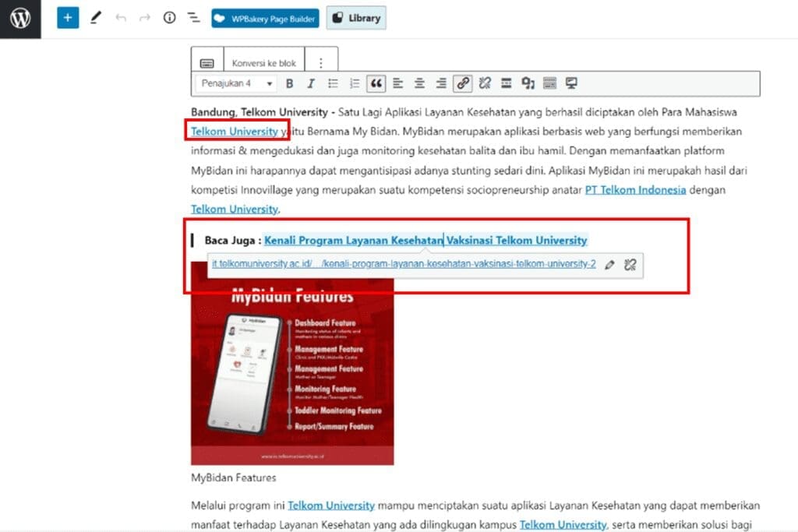Follow the Kenali Program Layanan Kesehatan Vaksinasi link
Image resolution: width=798 pixels, height=532 pixels.
[x=425, y=241]
